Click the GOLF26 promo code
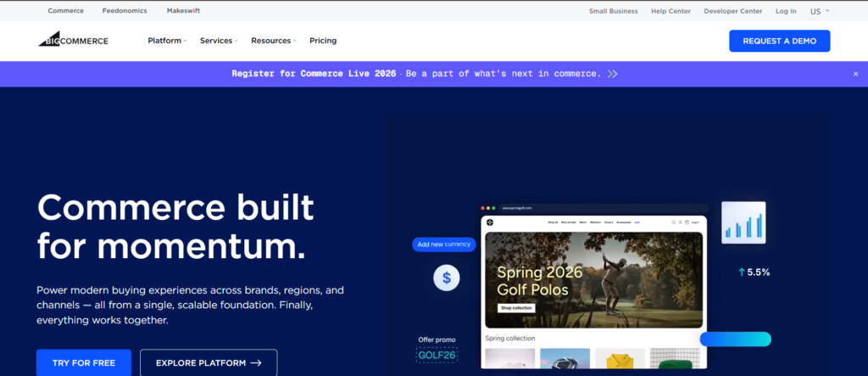This screenshot has height=376, width=868. (x=437, y=355)
